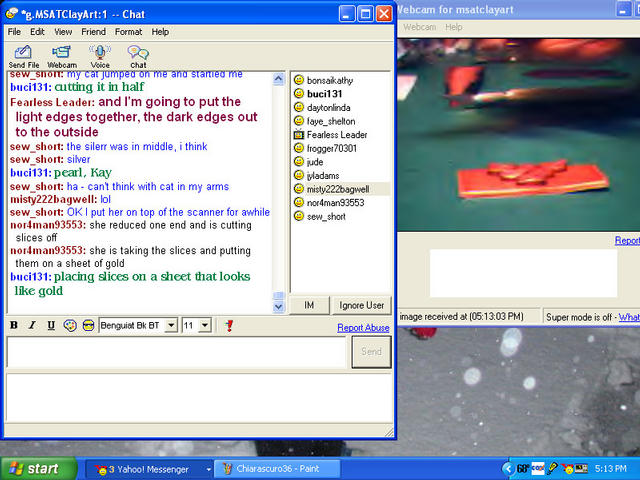Toggle underline text formatting

tap(51, 325)
